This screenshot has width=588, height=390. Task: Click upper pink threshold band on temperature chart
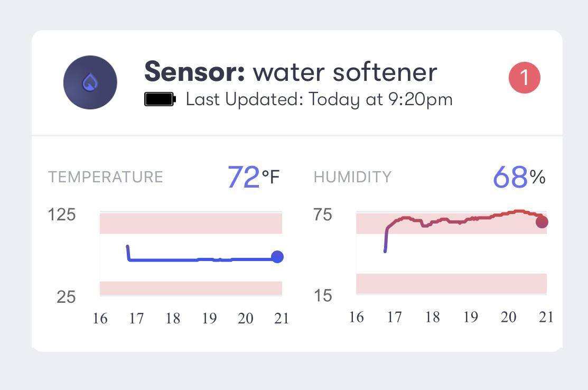coord(190,223)
